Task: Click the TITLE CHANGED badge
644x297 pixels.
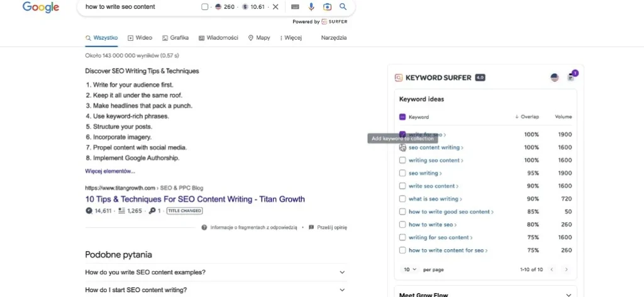Action: pos(184,211)
